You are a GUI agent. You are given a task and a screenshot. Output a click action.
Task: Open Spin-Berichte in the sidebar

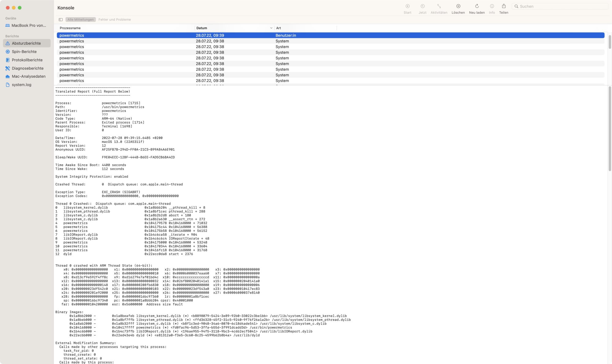click(24, 52)
